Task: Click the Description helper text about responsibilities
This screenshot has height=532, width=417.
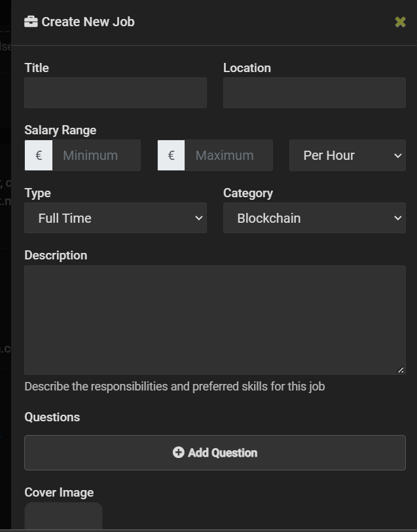Action: [175, 387]
